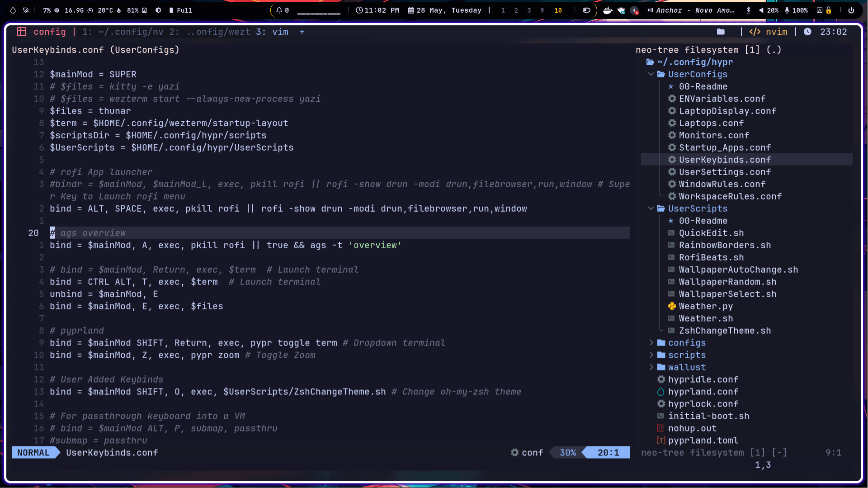Viewport: 868px width, 488px height.
Task: Click the nvim code icon in the status area
Action: coord(755,32)
